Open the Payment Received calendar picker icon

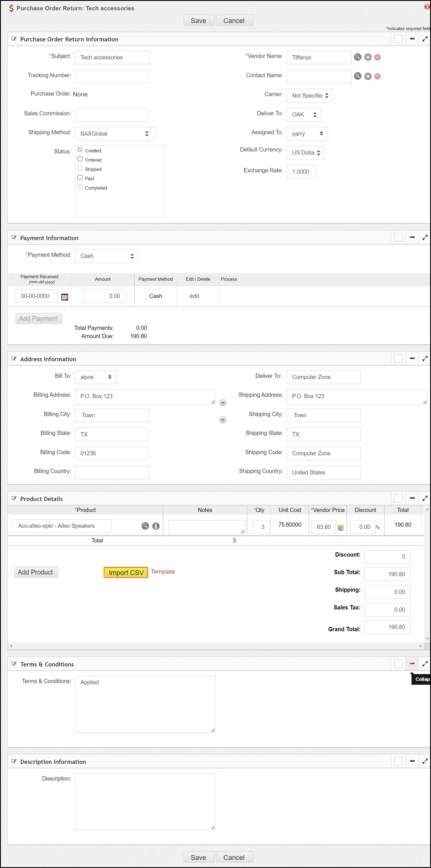[x=65, y=297]
